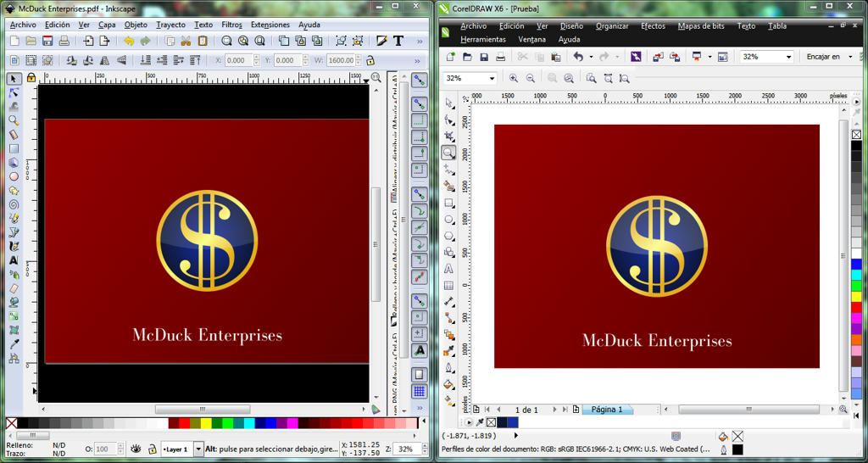Open the Herramientas menu in CorelDRAW

tap(482, 39)
